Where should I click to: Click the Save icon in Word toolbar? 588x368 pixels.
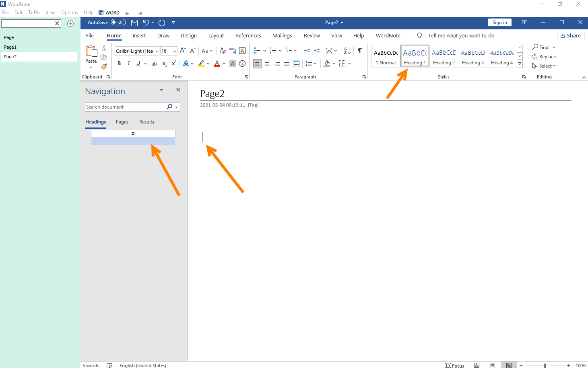tap(134, 23)
